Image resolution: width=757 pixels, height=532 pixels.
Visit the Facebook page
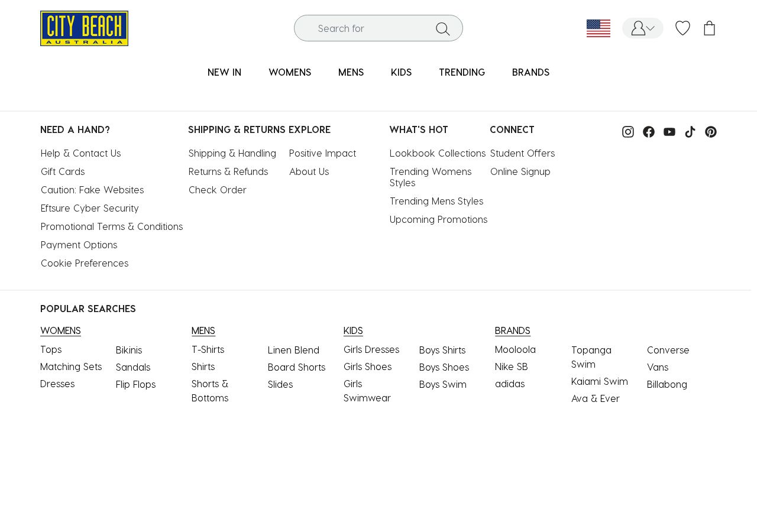point(649,132)
